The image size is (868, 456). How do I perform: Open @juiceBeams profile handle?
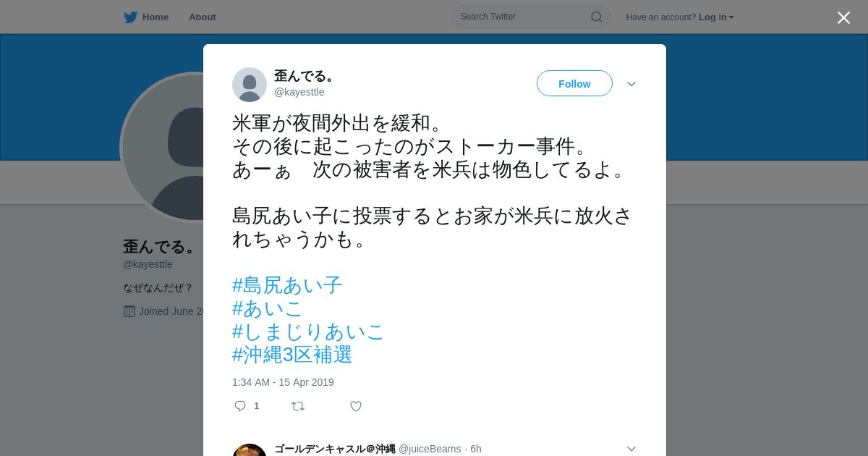pyautogui.click(x=430, y=449)
